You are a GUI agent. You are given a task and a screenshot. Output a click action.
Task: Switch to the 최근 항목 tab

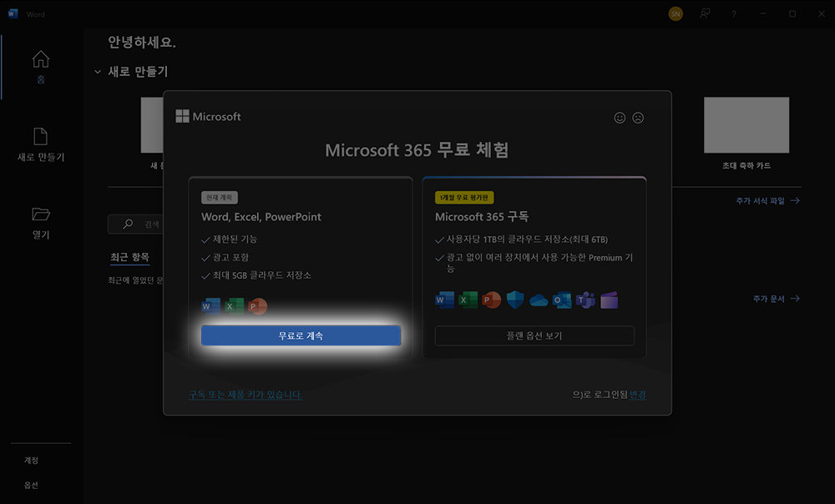pyautogui.click(x=129, y=258)
